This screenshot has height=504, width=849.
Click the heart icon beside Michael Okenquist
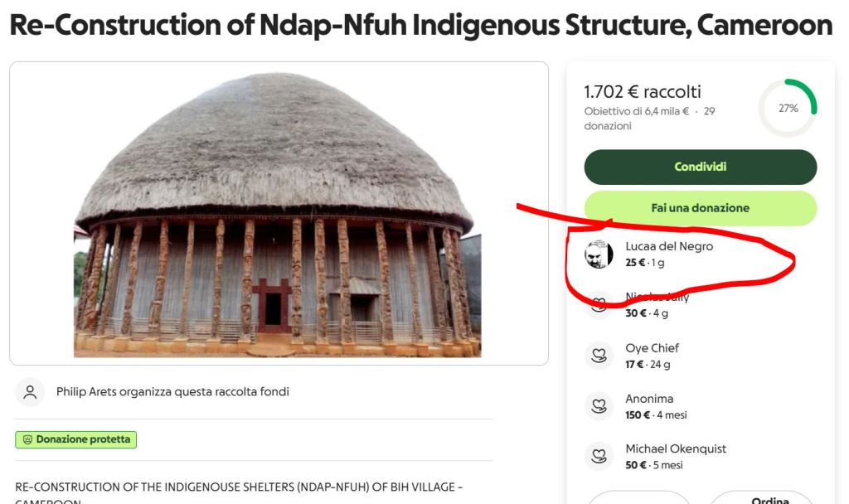598,456
